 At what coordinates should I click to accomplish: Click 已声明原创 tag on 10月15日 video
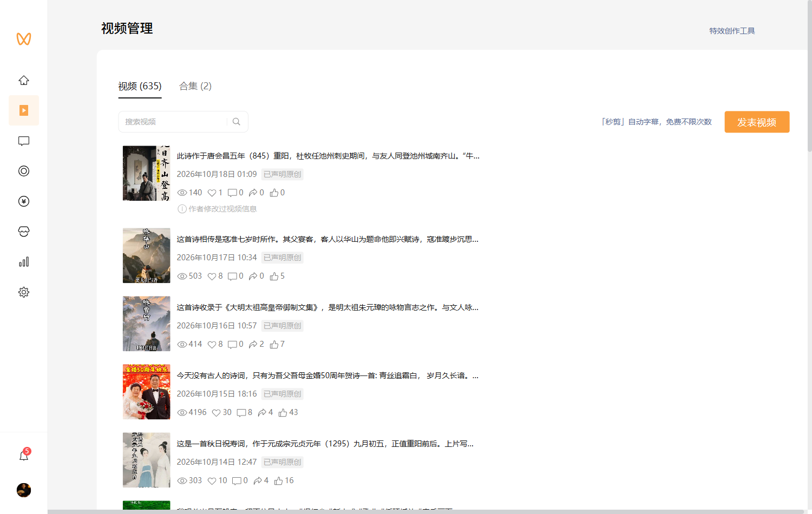283,394
